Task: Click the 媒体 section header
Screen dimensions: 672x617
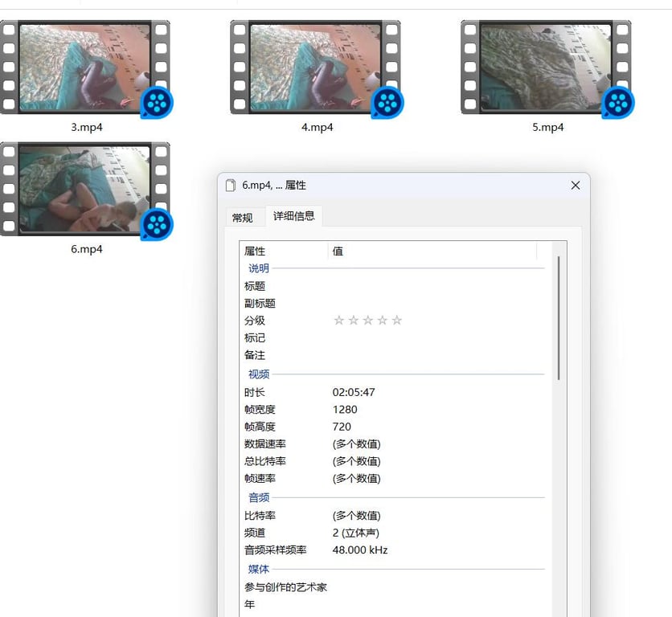Action: (x=259, y=569)
